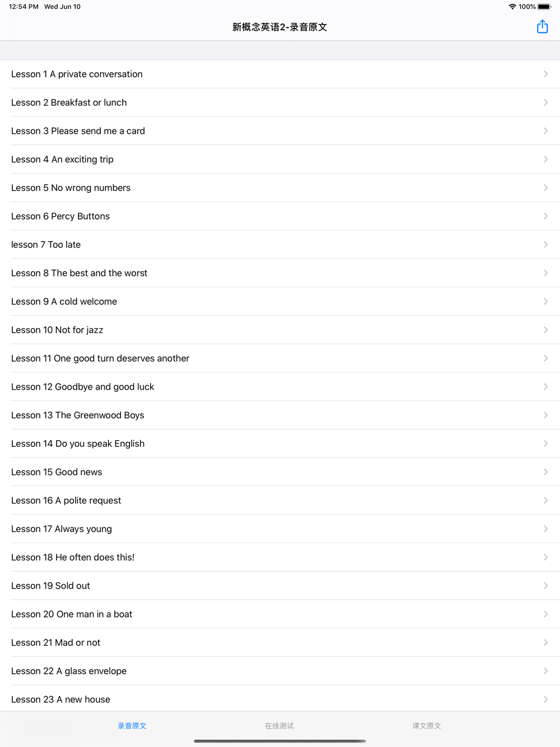Click the chevron beside Lesson 12 Goodbye and good luck

pos(545,387)
